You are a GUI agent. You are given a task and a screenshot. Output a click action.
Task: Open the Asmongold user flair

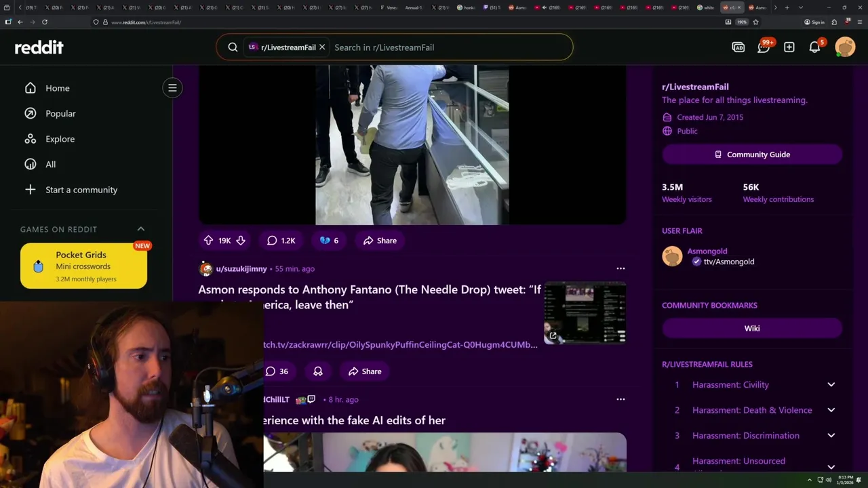[x=708, y=256]
